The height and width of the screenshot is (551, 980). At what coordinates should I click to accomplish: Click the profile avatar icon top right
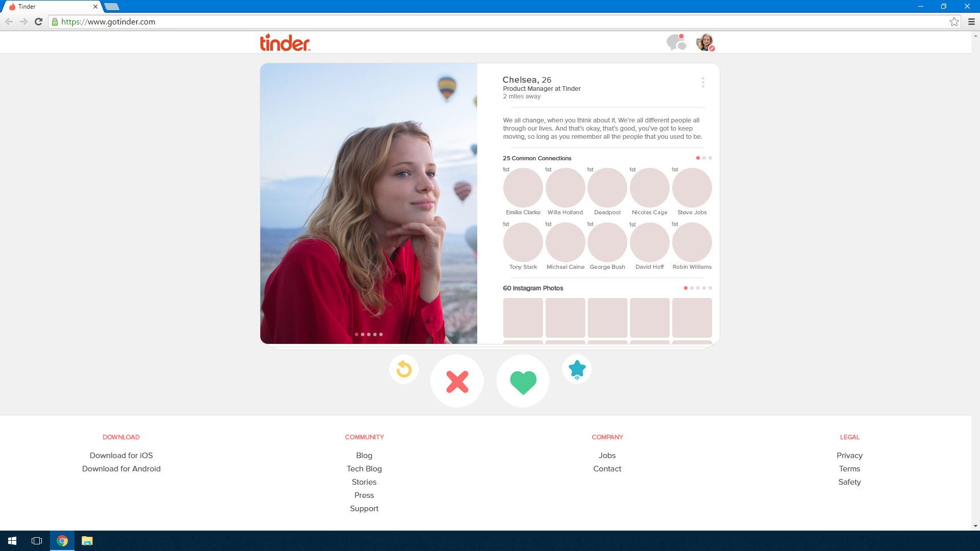pyautogui.click(x=705, y=42)
